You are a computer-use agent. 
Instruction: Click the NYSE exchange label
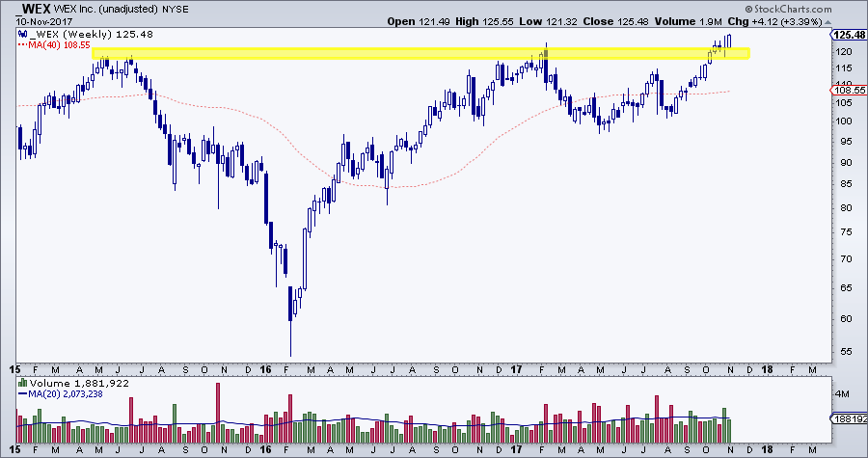click(x=176, y=10)
